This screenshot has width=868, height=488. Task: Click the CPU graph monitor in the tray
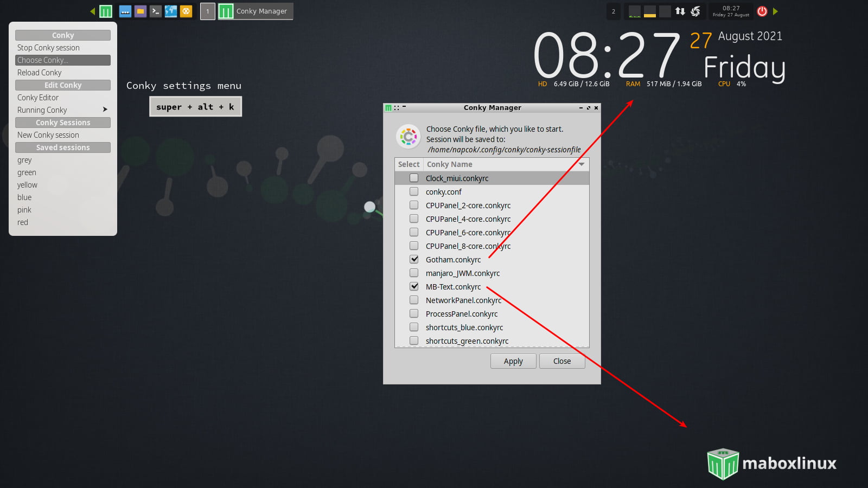click(x=634, y=11)
